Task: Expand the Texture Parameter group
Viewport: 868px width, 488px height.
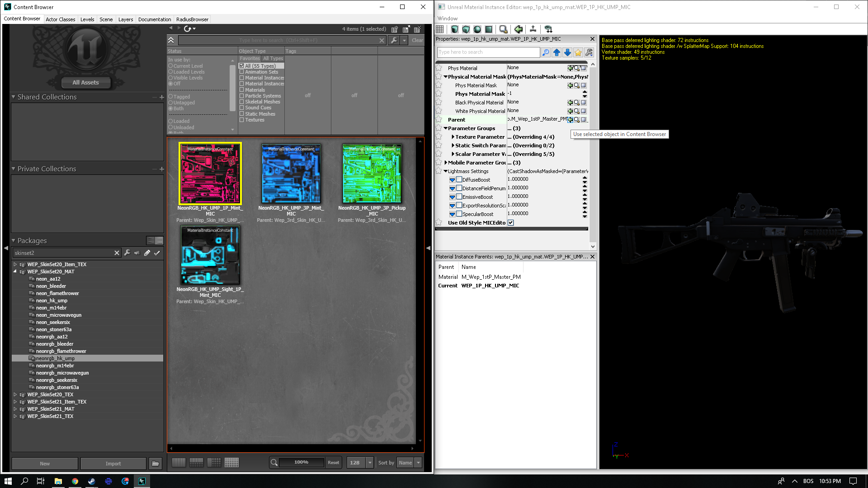Action: point(453,137)
